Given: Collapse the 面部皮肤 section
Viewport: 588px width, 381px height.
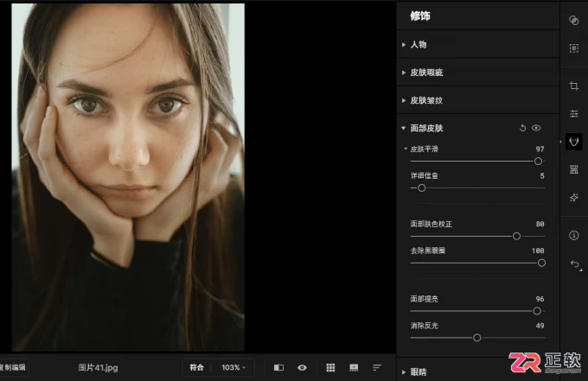Looking at the screenshot, I should (404, 128).
